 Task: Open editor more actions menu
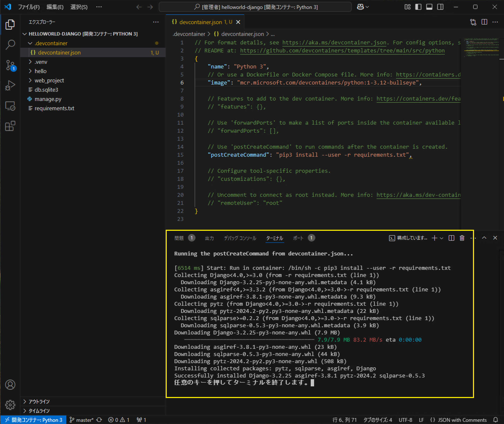tap(495, 22)
